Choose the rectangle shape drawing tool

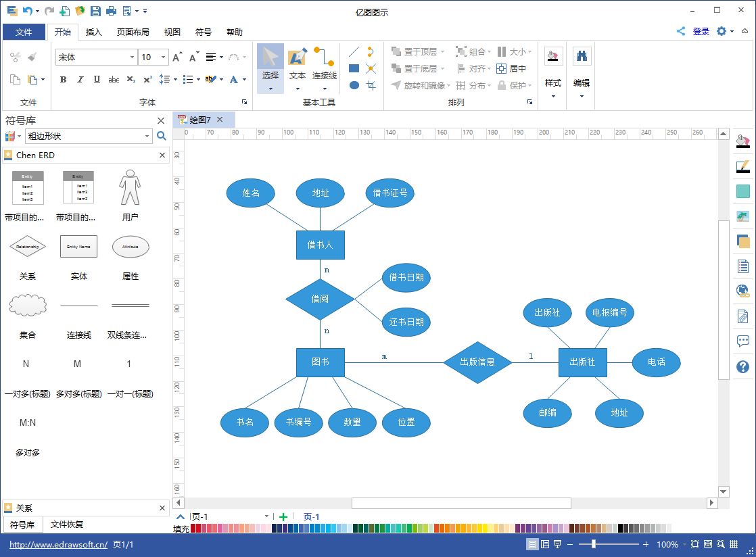(x=354, y=68)
